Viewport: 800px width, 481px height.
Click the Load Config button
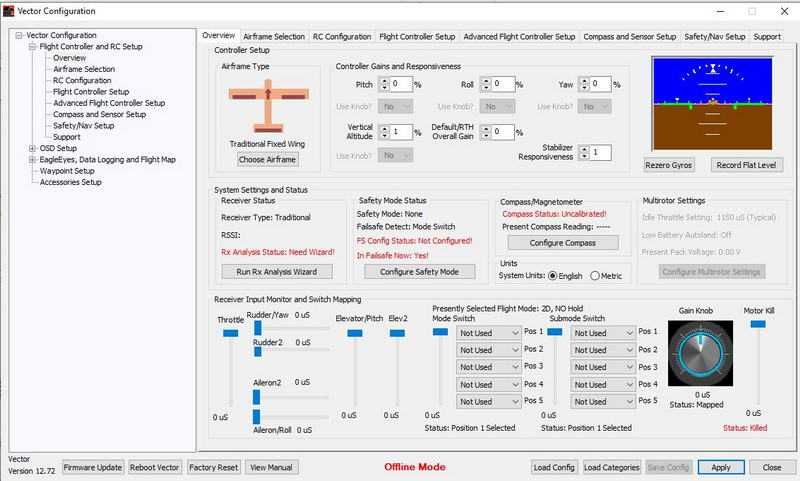(554, 467)
